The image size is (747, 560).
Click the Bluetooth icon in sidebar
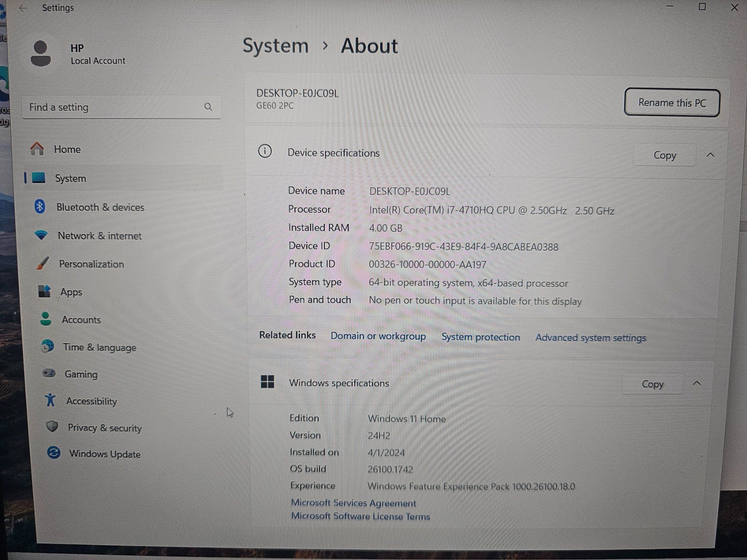[x=40, y=206]
